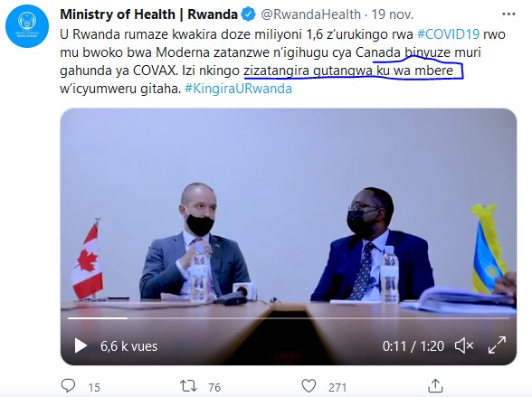Viewport: 532px width, 397px height.
Task: Open the #COVID19 hashtag link
Action: click(448, 34)
